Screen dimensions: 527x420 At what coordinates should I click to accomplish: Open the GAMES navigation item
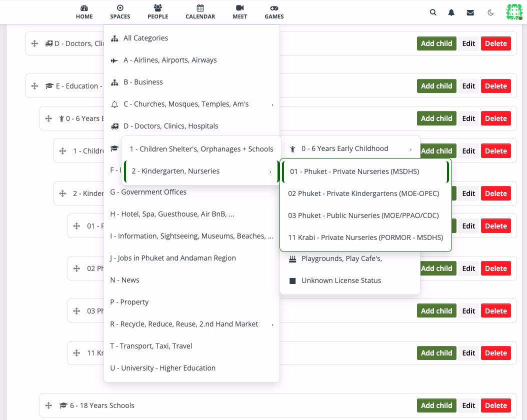coord(274,12)
